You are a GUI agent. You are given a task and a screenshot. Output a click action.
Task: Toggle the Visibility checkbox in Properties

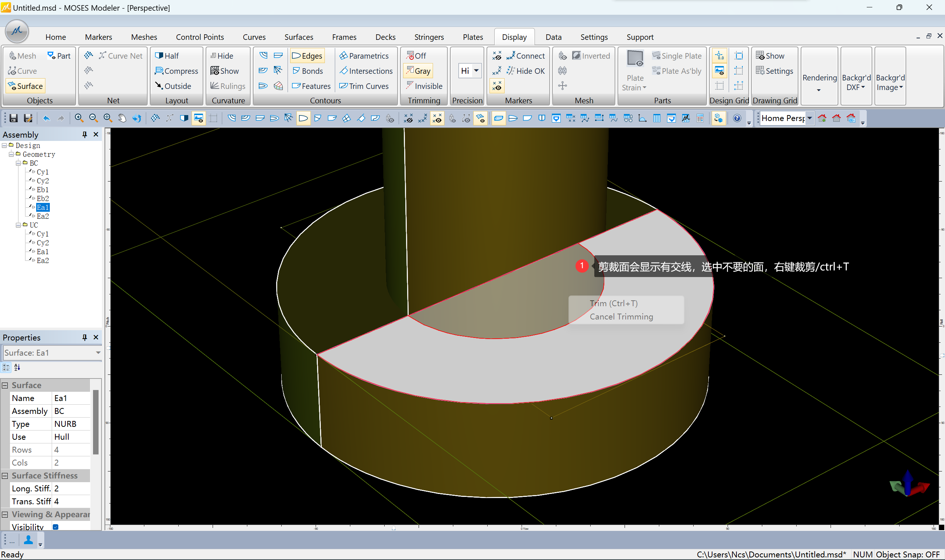tap(56, 527)
